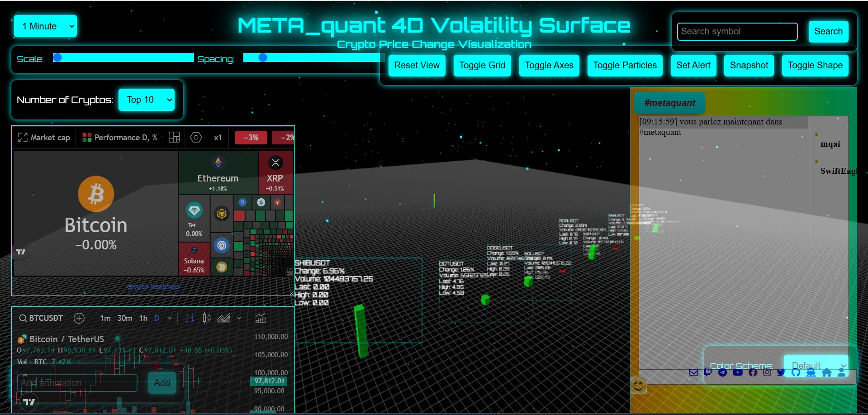Click the XRP tile in heatmap

[275, 173]
